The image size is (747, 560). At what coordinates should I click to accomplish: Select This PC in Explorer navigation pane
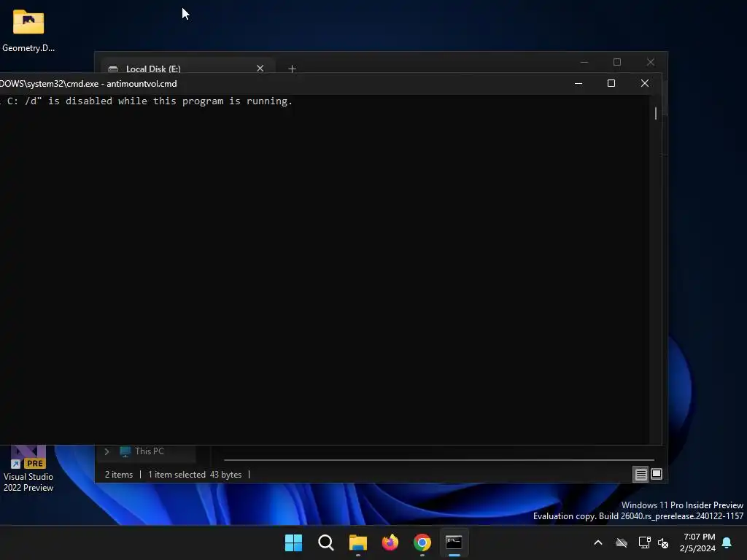click(x=149, y=451)
